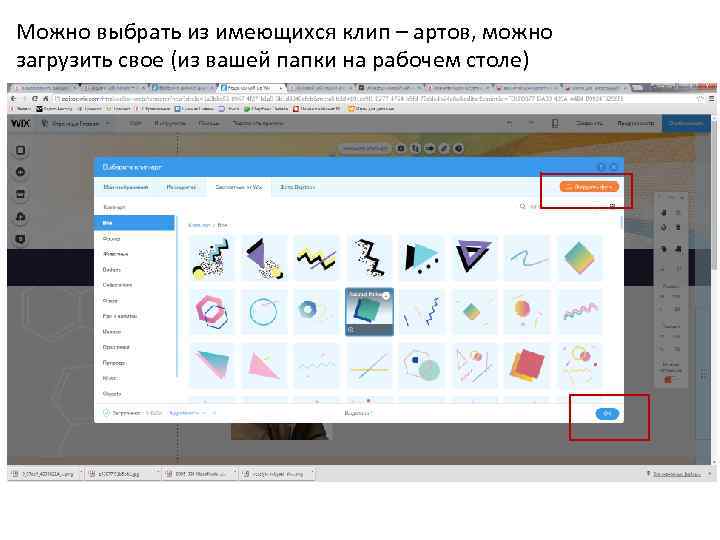Image resolution: width=720 pixels, height=540 pixels.
Task: Choose the crossed yellow and blue lines clipart
Action: pyautogui.click(x=369, y=366)
